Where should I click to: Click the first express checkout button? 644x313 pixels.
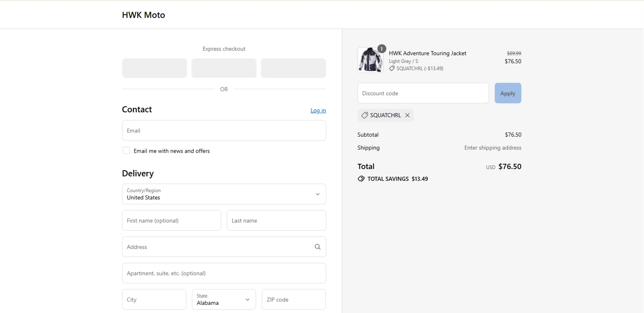pos(155,68)
